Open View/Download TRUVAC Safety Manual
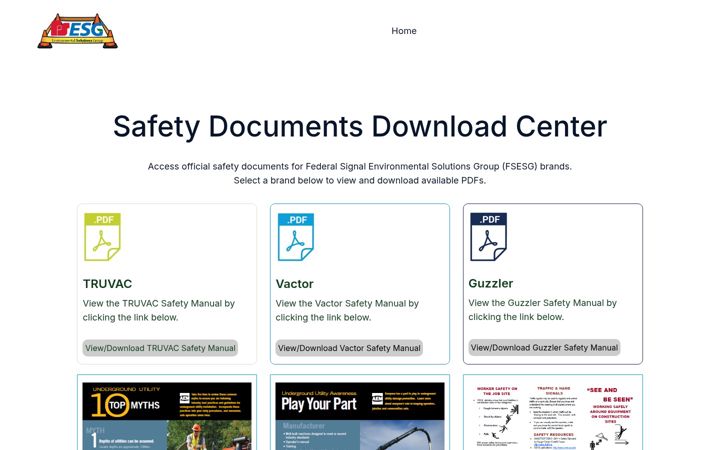 (x=160, y=348)
